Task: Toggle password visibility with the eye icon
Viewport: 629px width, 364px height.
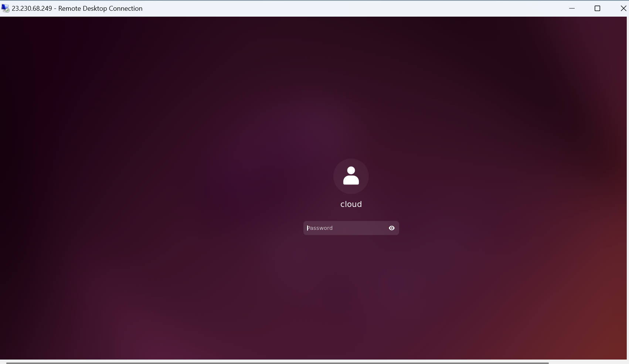Action: click(392, 228)
